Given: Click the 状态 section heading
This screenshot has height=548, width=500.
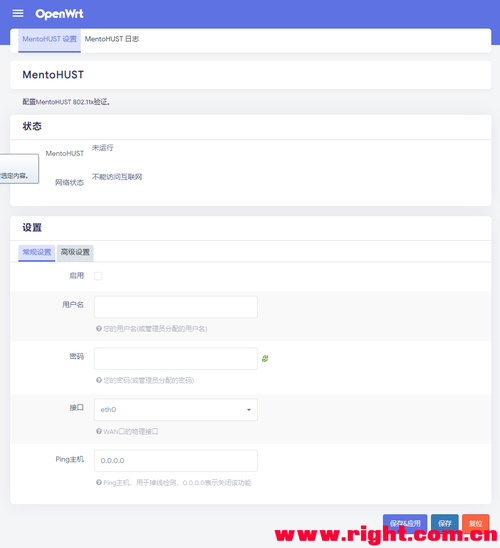Looking at the screenshot, I should (x=32, y=126).
